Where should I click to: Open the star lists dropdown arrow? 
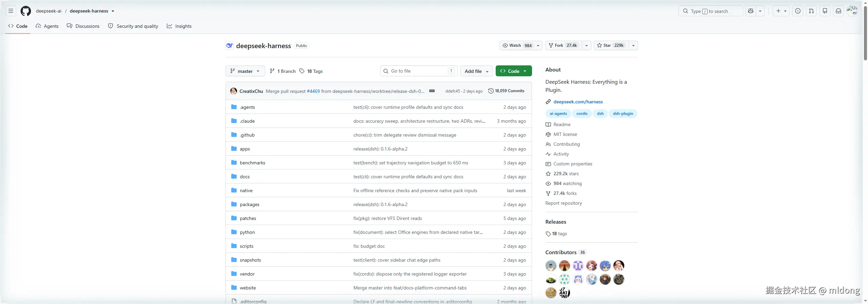[633, 45]
